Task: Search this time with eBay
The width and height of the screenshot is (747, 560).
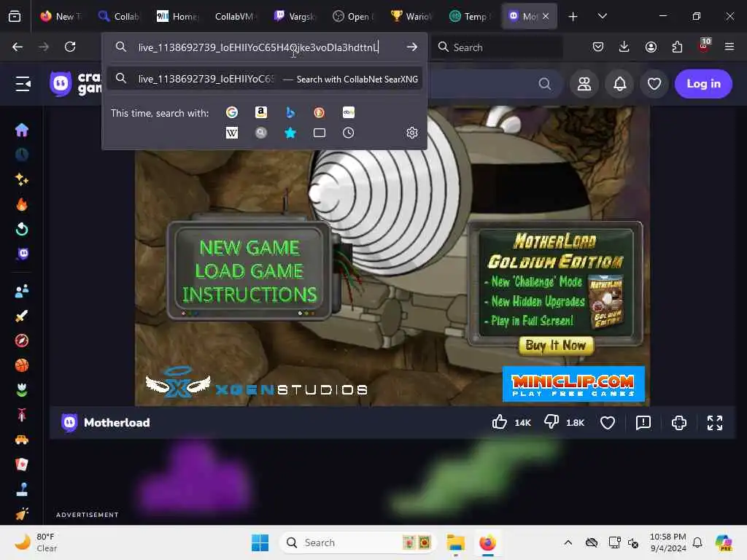Action: (348, 112)
